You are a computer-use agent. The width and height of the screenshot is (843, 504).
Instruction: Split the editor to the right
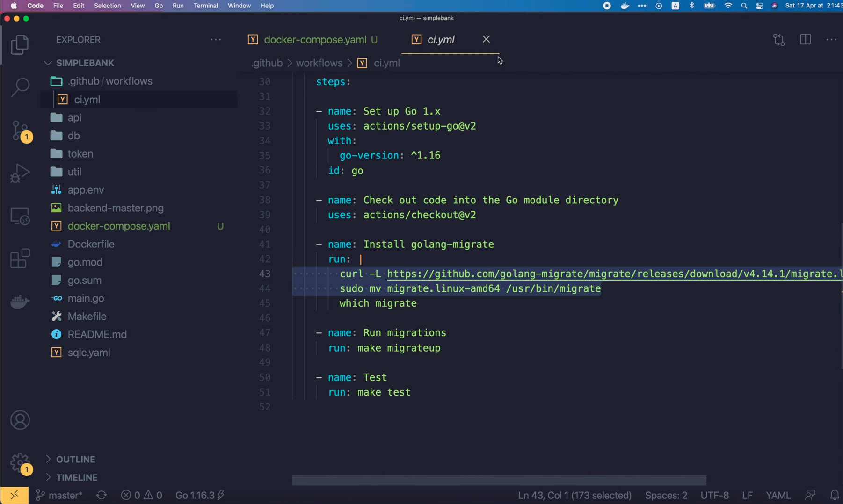[805, 40]
